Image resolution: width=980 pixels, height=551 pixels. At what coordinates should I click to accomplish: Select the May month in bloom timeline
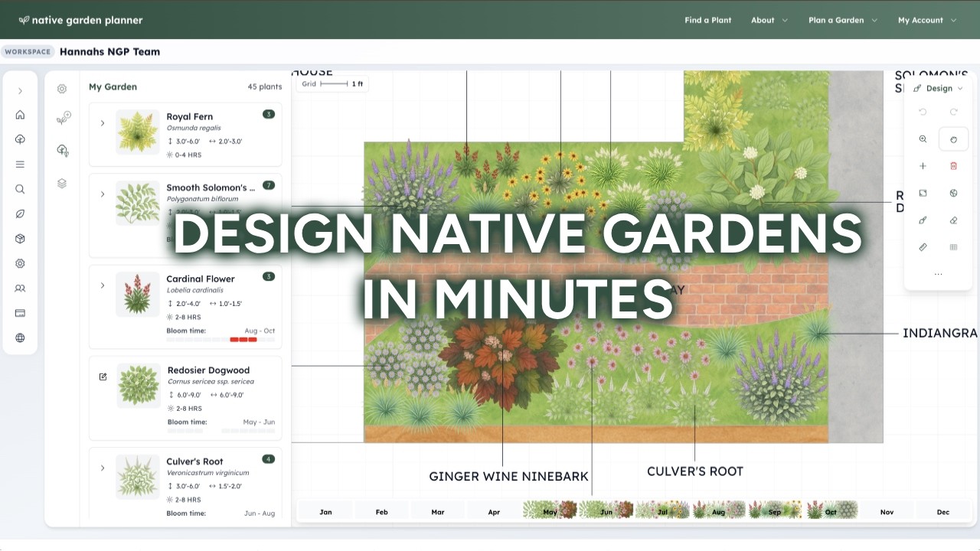[x=550, y=511]
